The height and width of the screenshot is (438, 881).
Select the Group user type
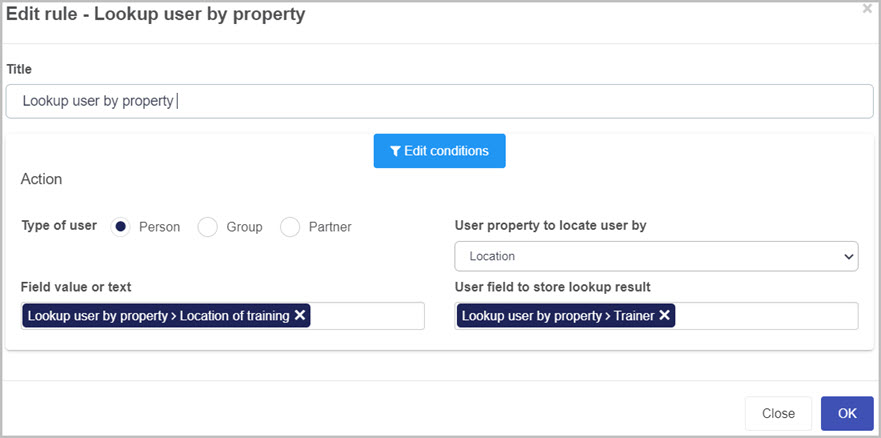[x=207, y=227]
